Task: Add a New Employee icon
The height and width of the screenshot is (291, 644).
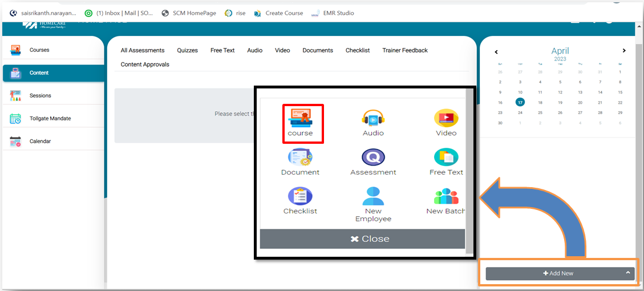Action: 373,196
